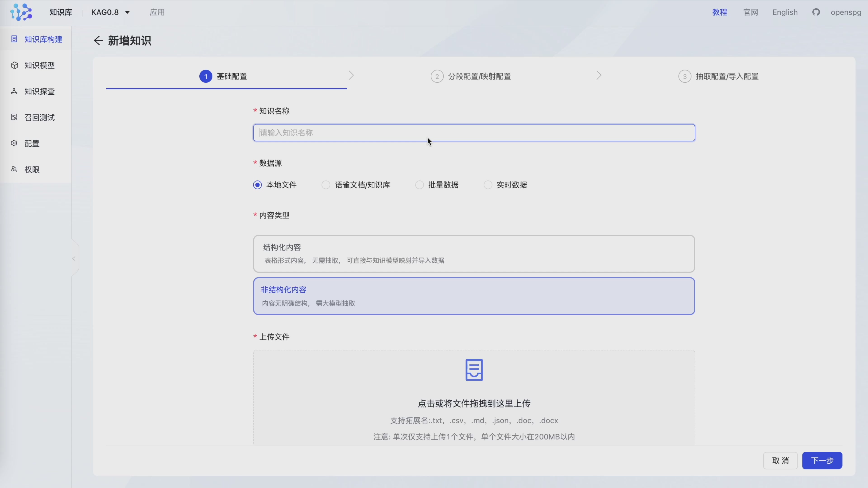Viewport: 868px width, 488px height.
Task: Click the 下一步 button
Action: click(x=822, y=460)
